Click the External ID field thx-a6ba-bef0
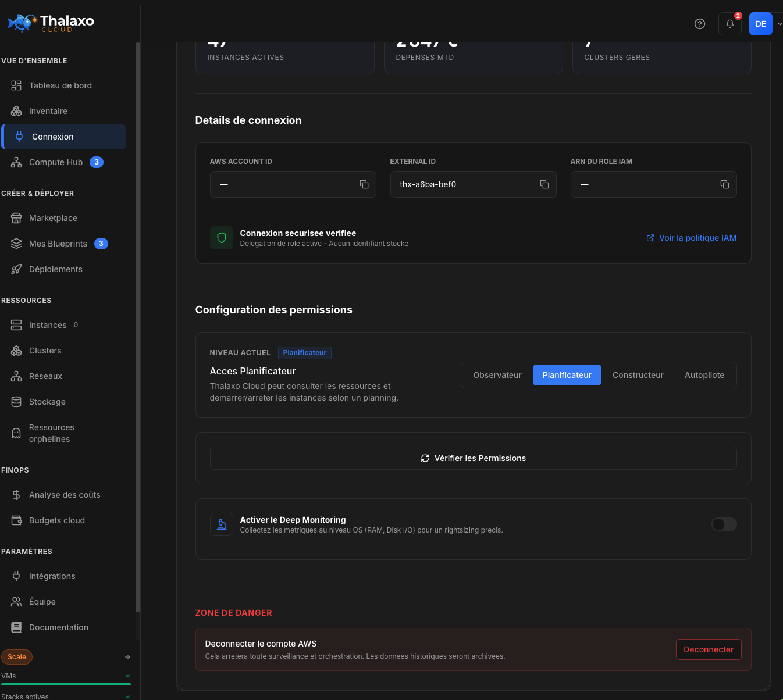Screen dimensions: 783x700 coord(474,184)
